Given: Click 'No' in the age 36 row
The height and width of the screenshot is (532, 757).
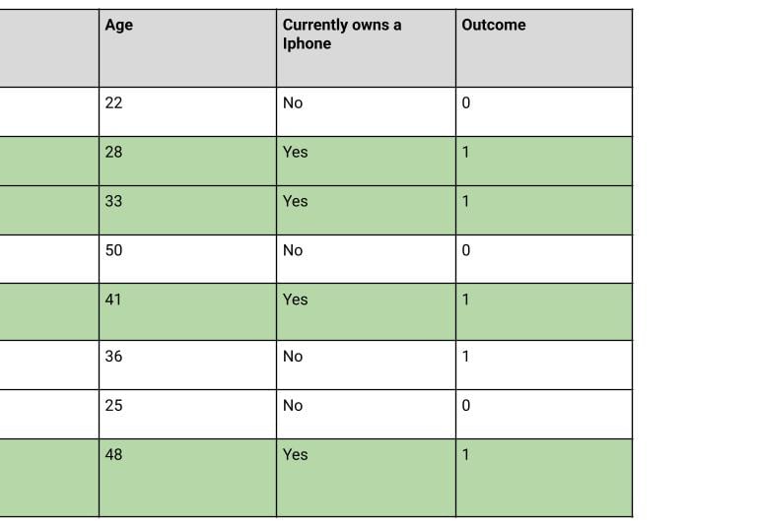Looking at the screenshot, I should click(293, 357).
